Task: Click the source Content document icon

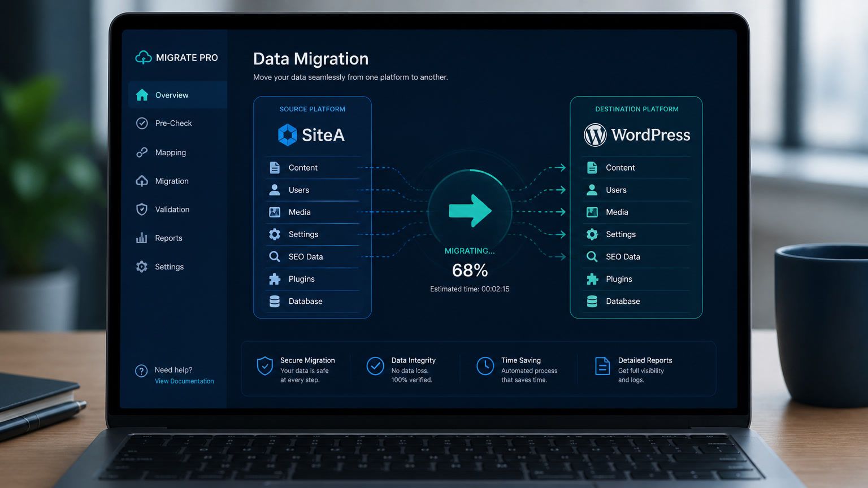Action: tap(275, 168)
